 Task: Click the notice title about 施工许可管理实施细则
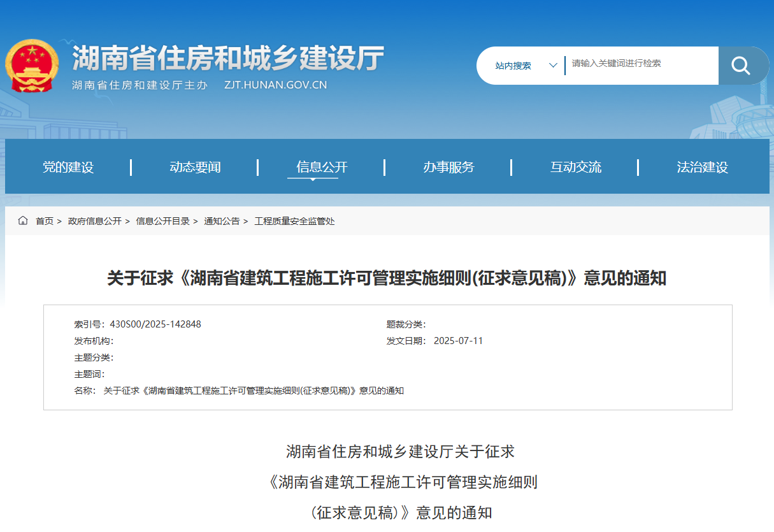pyautogui.click(x=387, y=277)
